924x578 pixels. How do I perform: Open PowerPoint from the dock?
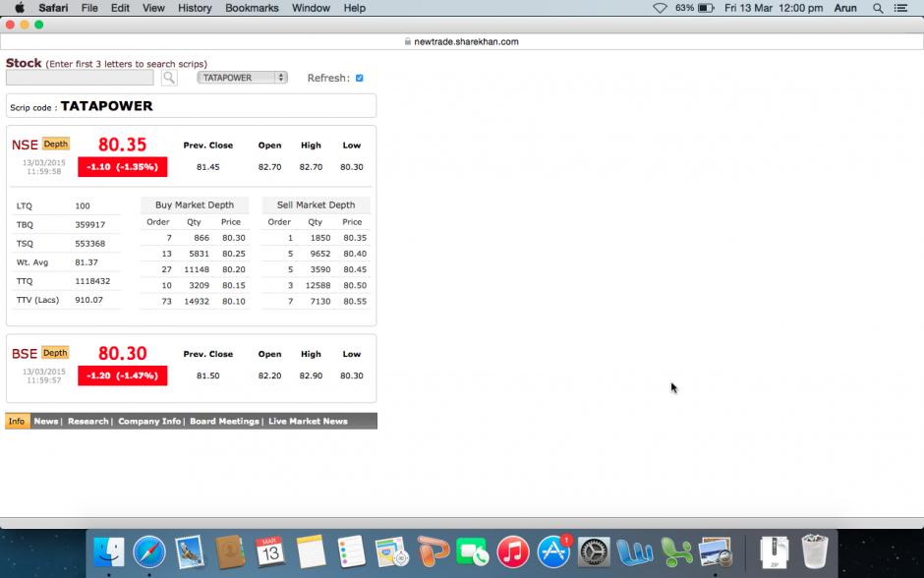[433, 552]
